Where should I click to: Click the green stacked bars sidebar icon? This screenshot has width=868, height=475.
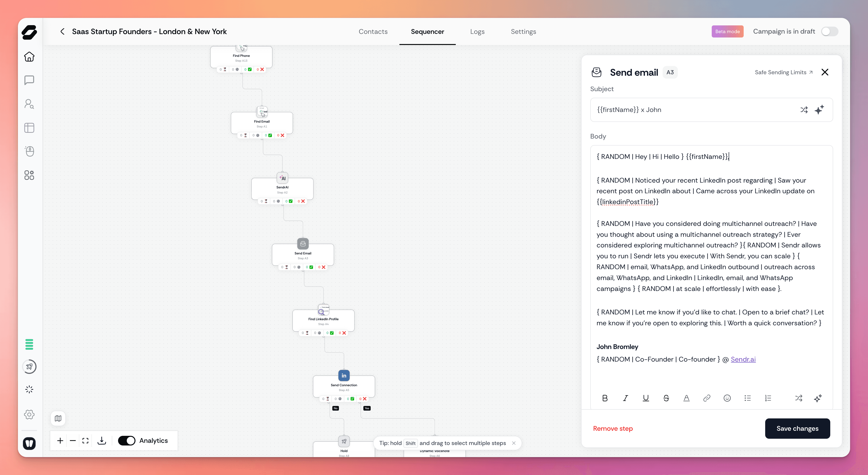click(x=29, y=344)
